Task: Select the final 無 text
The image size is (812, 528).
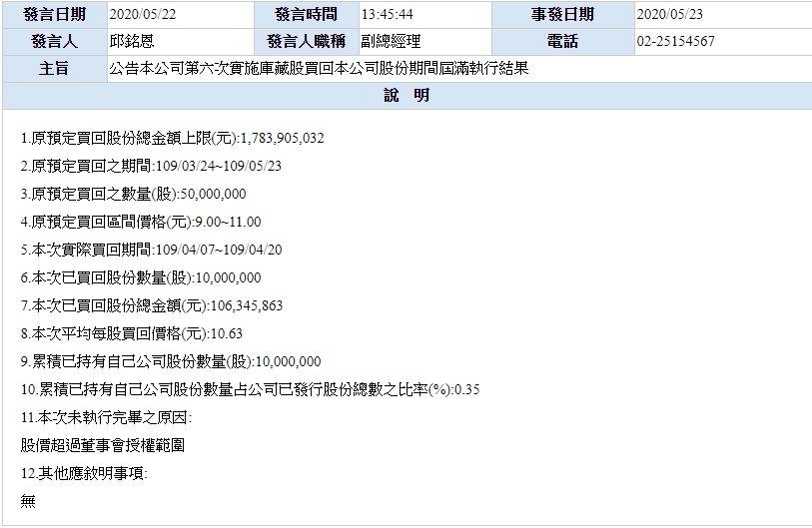Action: tap(28, 502)
